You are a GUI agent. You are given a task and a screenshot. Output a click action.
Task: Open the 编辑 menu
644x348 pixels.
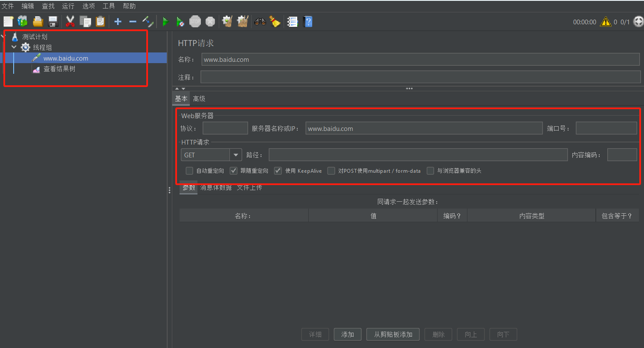(x=28, y=6)
